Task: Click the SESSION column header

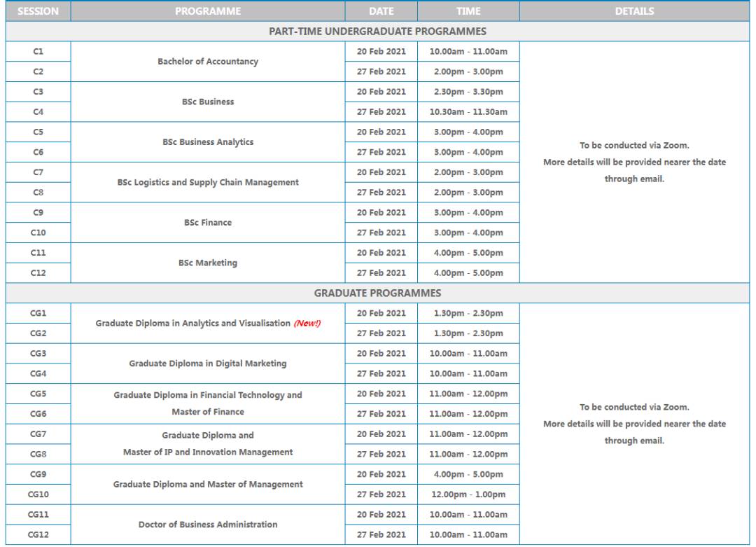Action: click(38, 11)
